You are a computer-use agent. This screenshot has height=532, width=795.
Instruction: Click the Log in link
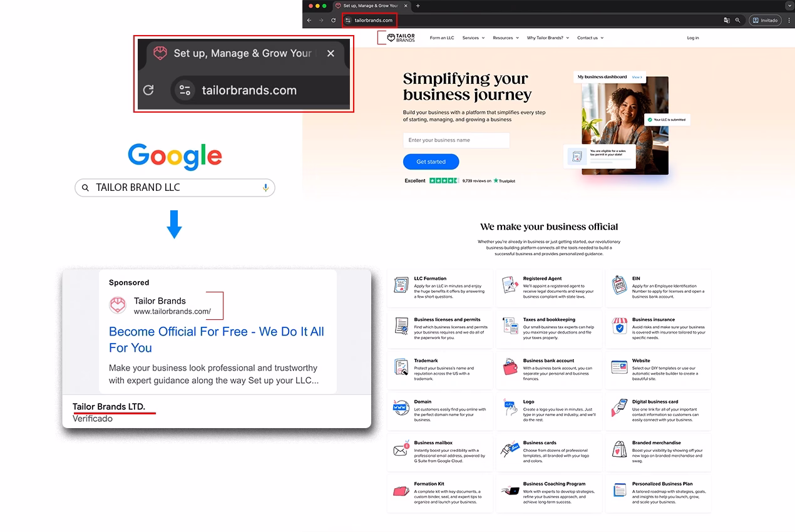[692, 38]
